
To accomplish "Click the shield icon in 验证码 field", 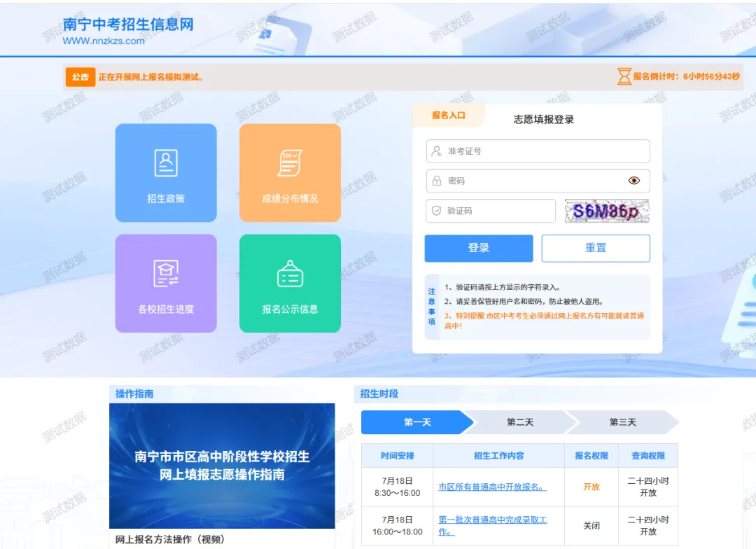I will pyautogui.click(x=436, y=211).
